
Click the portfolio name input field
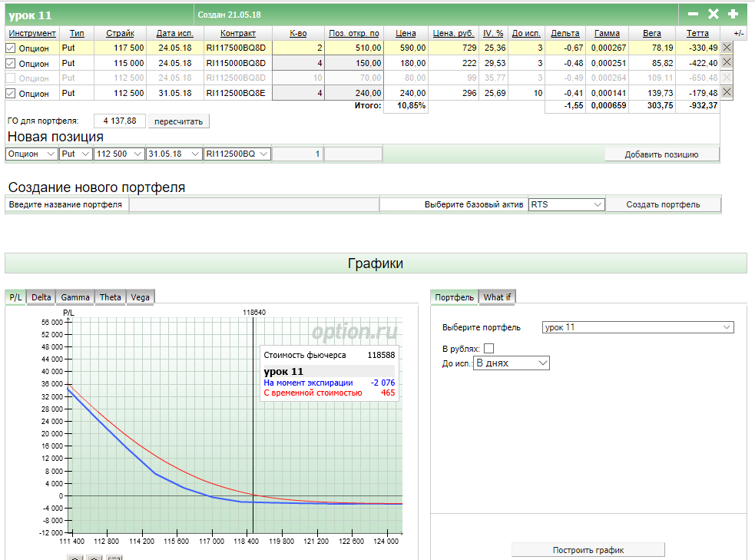(253, 205)
